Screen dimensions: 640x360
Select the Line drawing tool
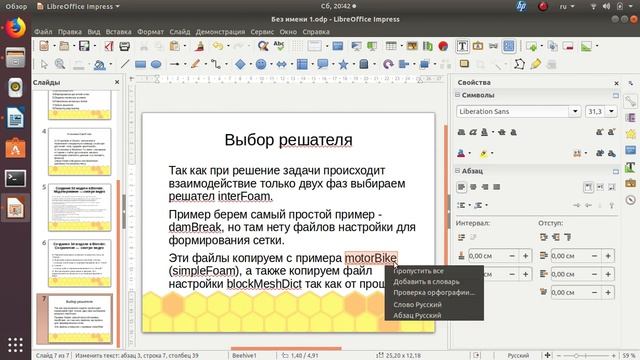coord(125,64)
